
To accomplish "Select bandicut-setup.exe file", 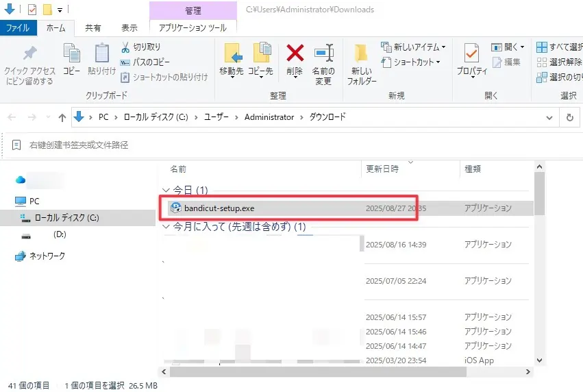I will (x=349, y=208).
